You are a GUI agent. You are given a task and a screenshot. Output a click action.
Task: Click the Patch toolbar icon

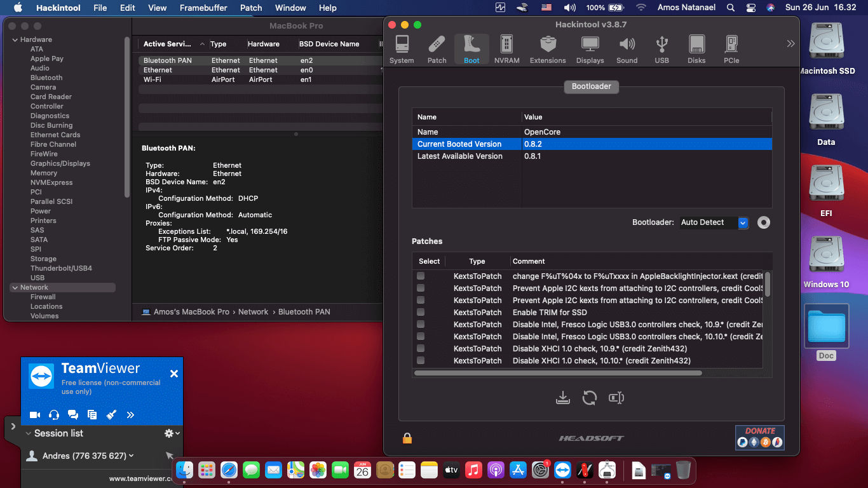click(437, 50)
